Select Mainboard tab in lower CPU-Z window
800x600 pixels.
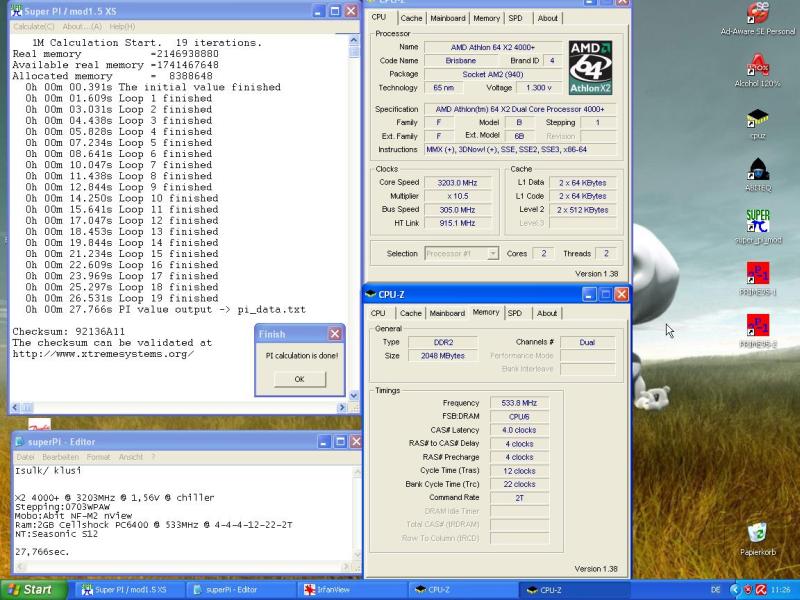[x=447, y=313]
